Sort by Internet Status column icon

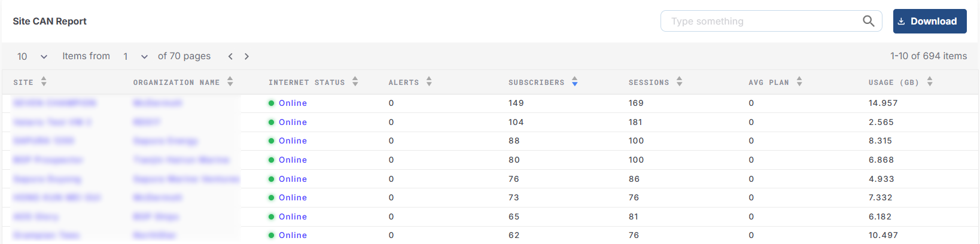(x=355, y=82)
